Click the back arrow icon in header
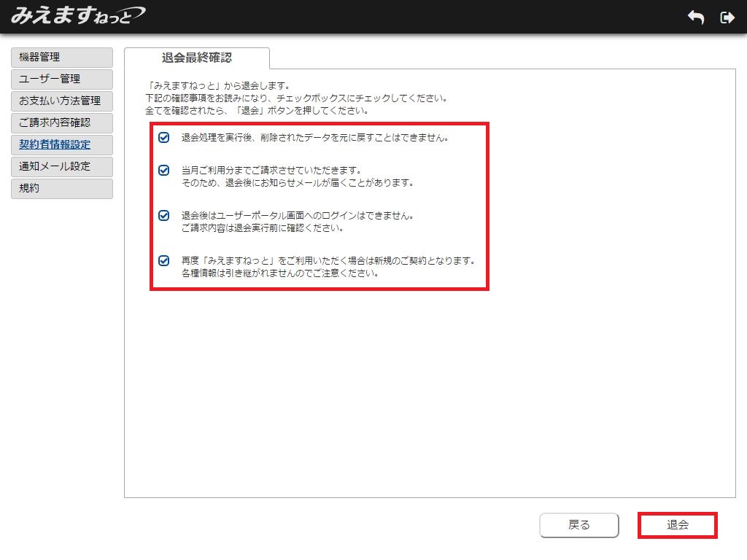This screenshot has height=560, width=747. coord(696,17)
